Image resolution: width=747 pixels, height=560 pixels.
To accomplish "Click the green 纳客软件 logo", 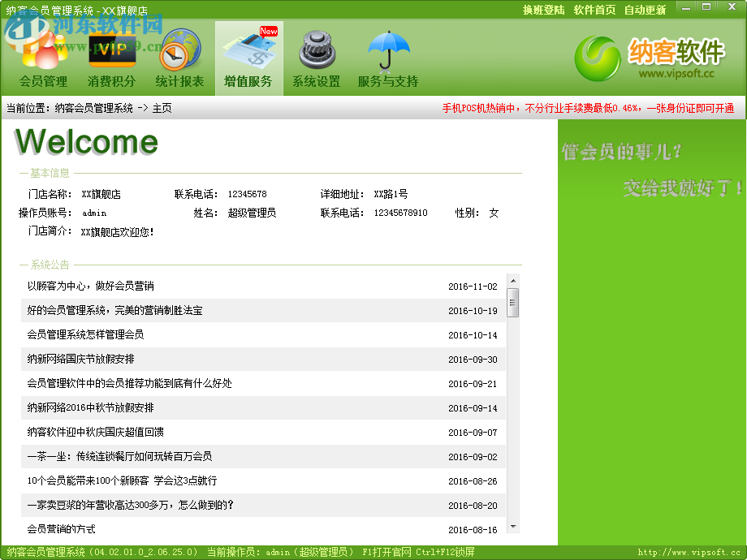I will [x=598, y=58].
